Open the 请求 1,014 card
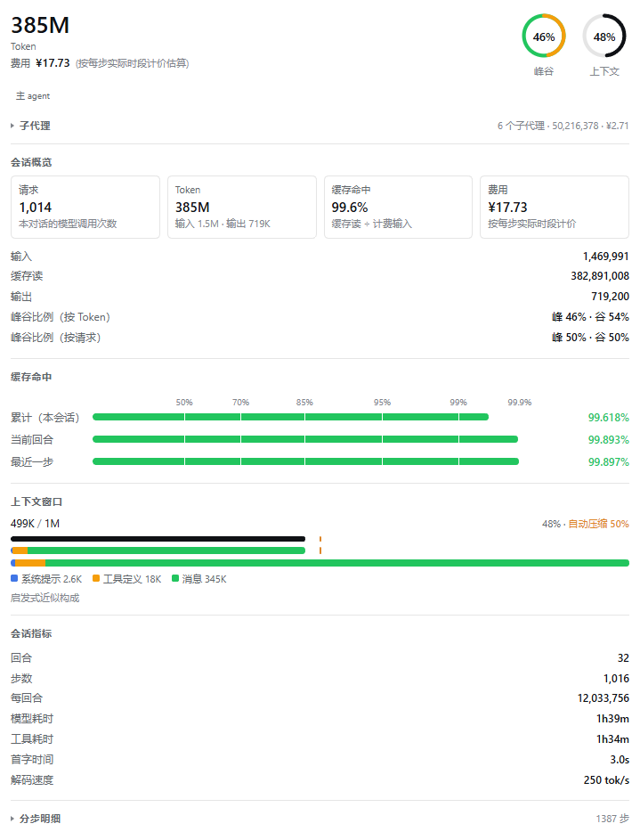The height and width of the screenshot is (840, 640). (85, 207)
